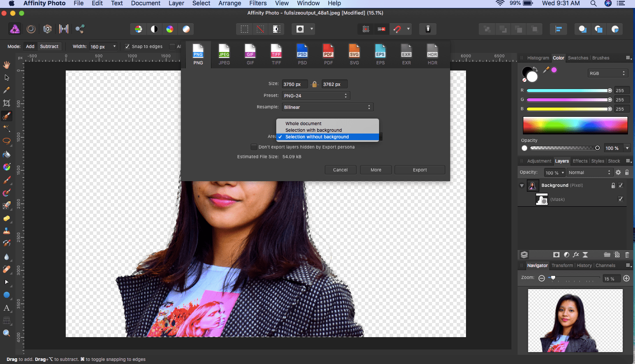
Task: Delete layer using trash icon in Layers panel
Action: 627,255
